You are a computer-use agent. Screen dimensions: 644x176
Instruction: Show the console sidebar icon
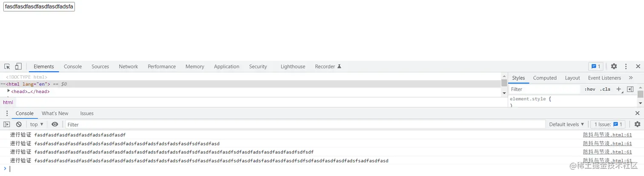click(x=7, y=125)
